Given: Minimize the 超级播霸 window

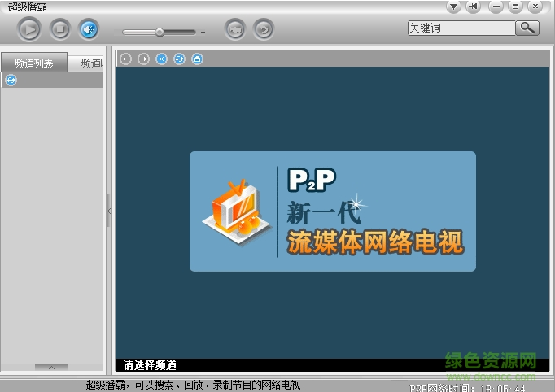Looking at the screenshot, I should [x=496, y=7].
